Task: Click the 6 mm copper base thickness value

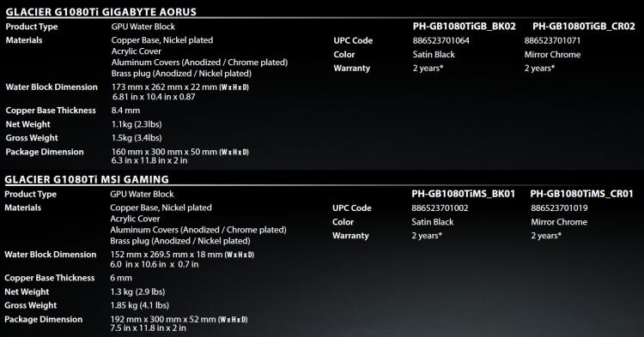Action: [121, 278]
